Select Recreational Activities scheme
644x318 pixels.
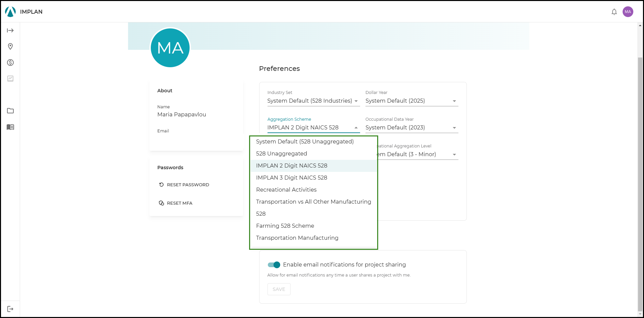(314, 190)
